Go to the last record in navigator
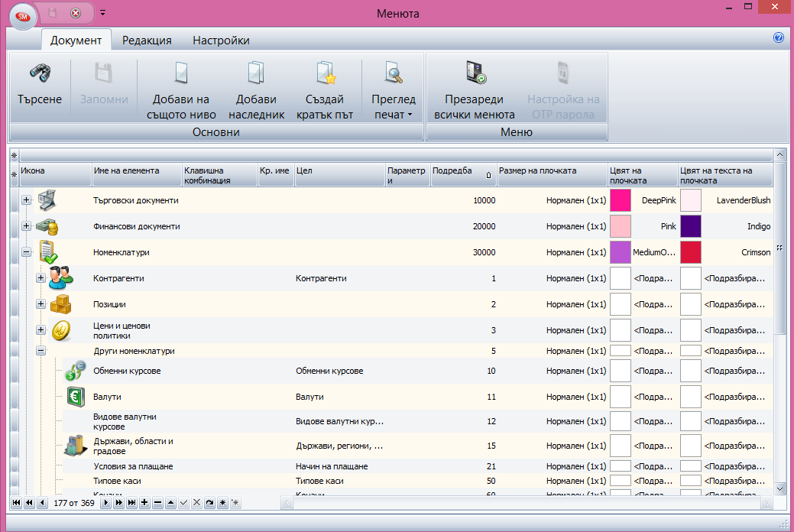 coord(131,503)
